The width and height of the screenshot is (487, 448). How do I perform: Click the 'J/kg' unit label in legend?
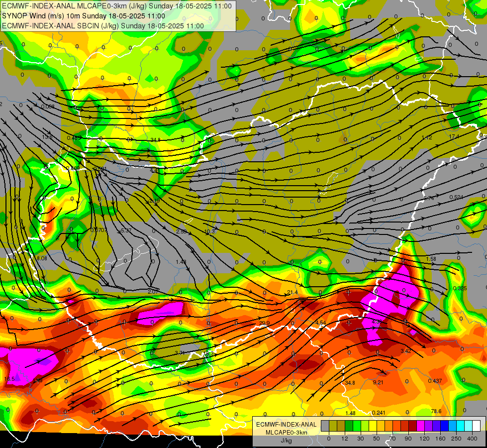tap(287, 441)
